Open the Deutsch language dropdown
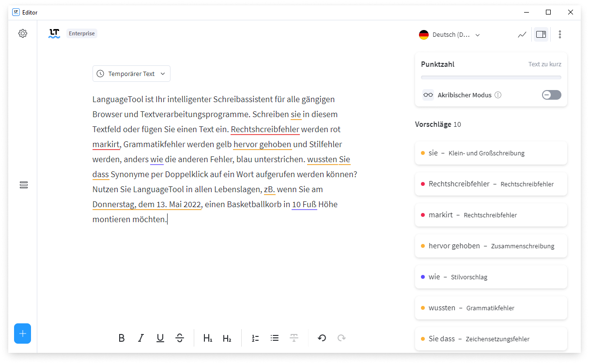The width and height of the screenshot is (589, 364). click(x=449, y=35)
